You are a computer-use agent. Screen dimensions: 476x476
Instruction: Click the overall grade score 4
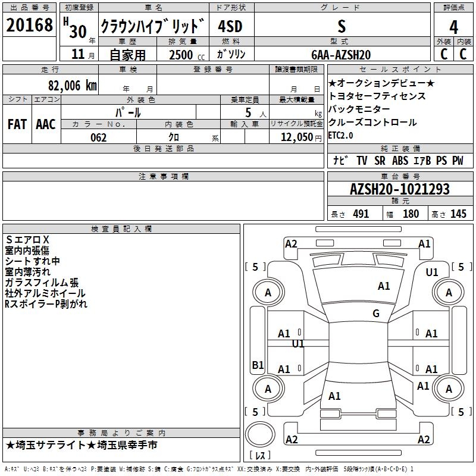(x=453, y=27)
